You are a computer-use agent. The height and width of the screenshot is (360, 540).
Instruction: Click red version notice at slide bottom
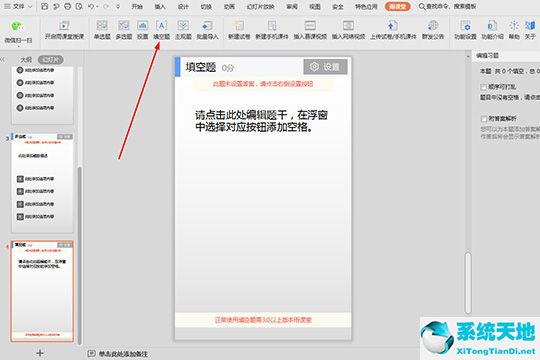click(263, 320)
